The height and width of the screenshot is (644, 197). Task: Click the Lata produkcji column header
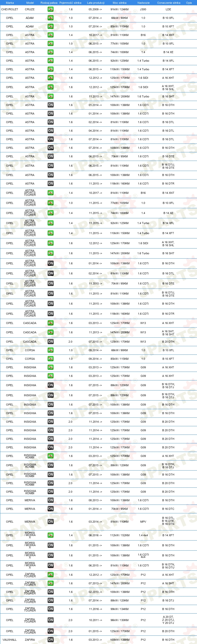[96, 3]
